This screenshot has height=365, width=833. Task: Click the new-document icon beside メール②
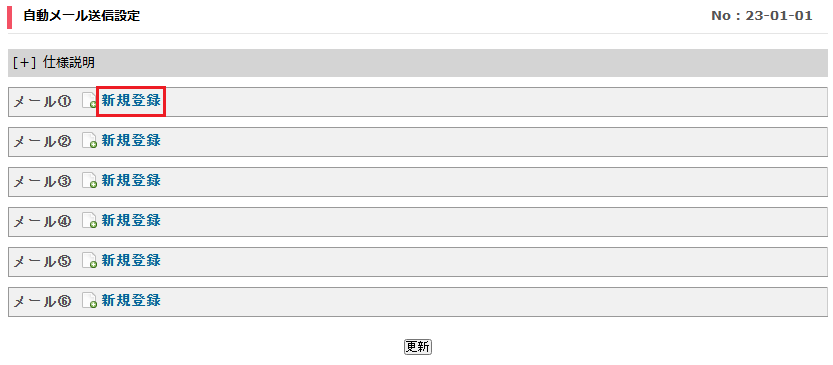(x=90, y=141)
